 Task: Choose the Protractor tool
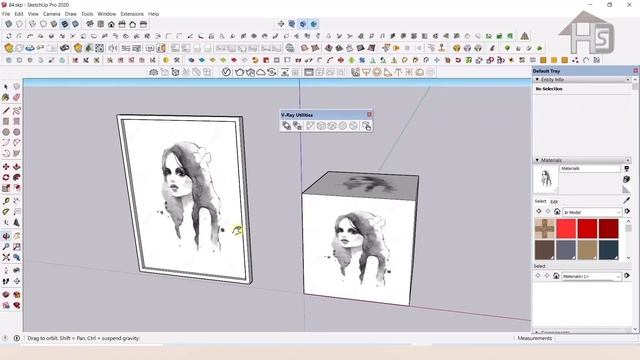coord(6,212)
